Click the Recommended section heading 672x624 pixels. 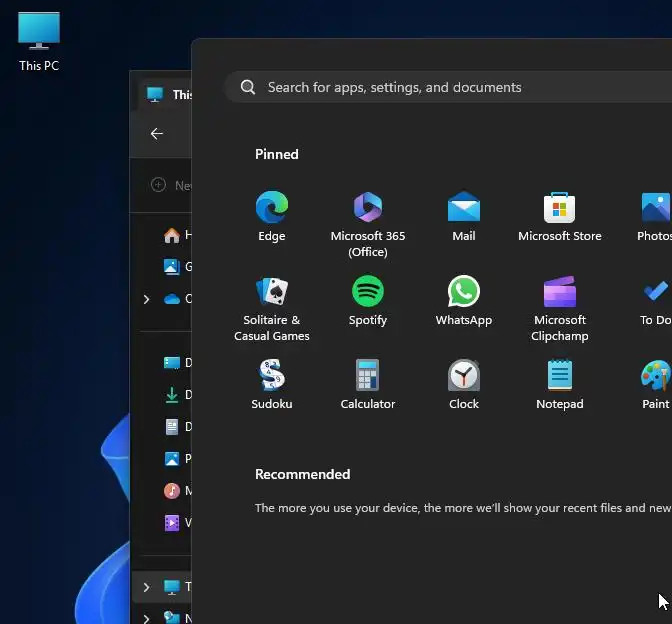(x=303, y=474)
